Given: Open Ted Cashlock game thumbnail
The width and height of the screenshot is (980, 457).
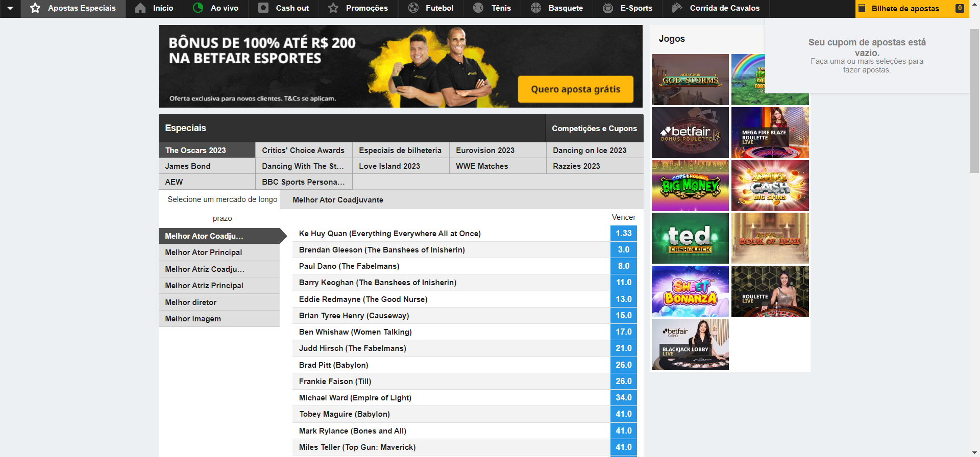Looking at the screenshot, I should pos(690,238).
